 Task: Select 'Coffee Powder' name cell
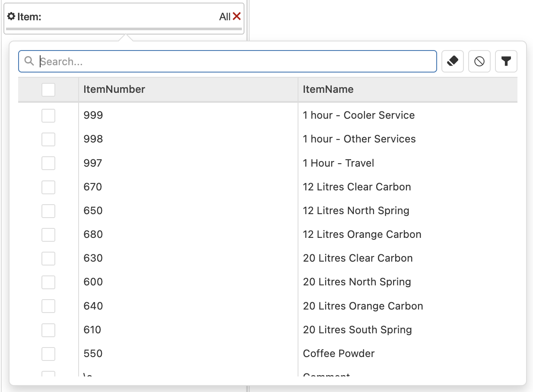[x=339, y=354]
